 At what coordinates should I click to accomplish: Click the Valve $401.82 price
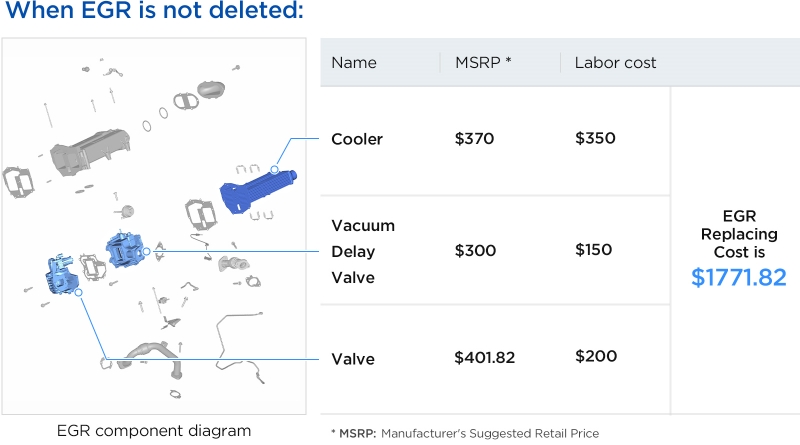pos(485,357)
